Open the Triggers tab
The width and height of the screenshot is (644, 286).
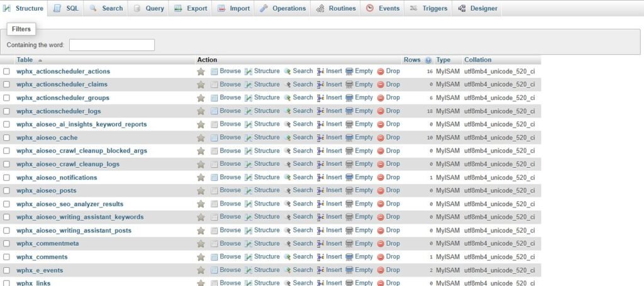[x=428, y=8]
